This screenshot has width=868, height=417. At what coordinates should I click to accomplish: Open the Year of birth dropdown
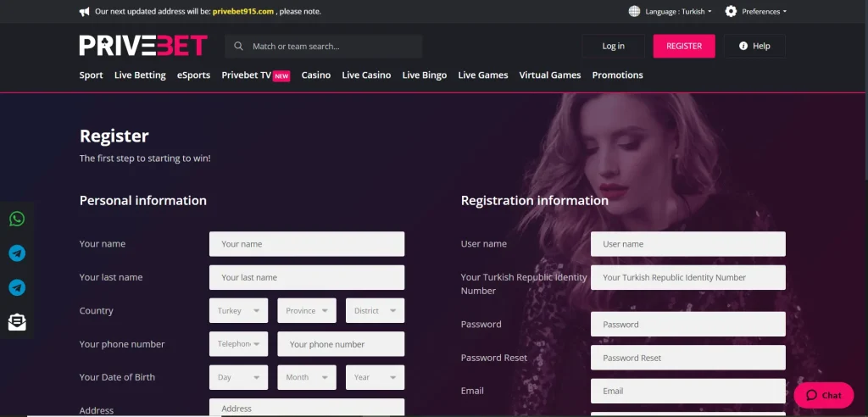(376, 377)
